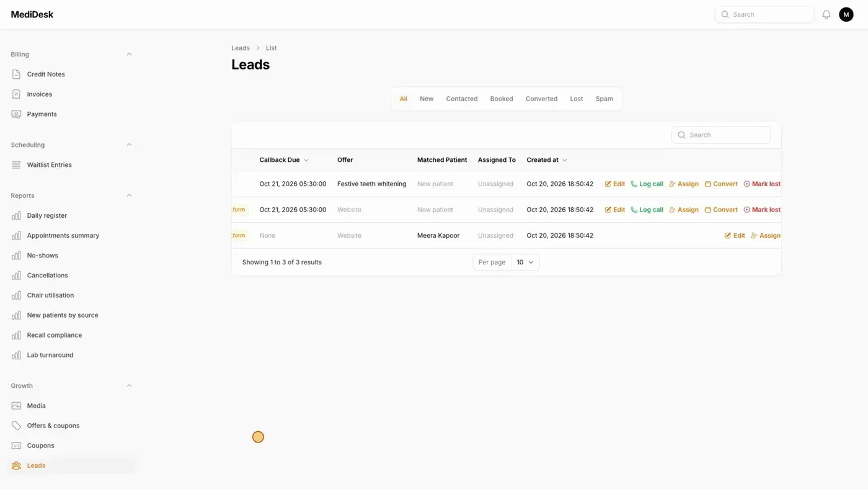
Task: Assign the Meera Kapoor lead
Action: (x=766, y=236)
